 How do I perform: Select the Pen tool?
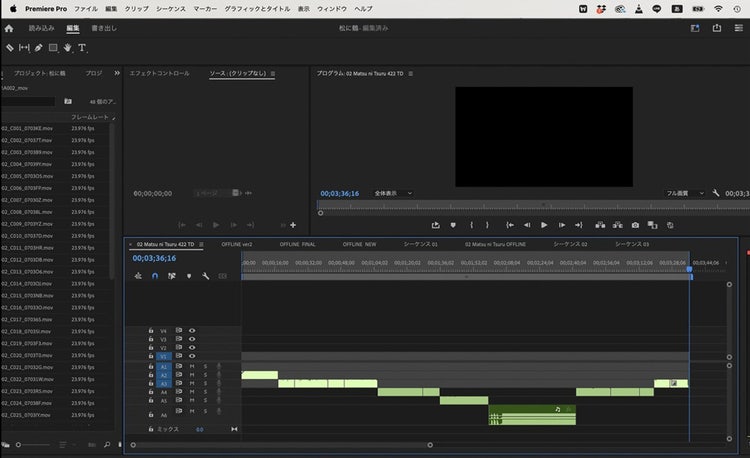click(x=39, y=47)
